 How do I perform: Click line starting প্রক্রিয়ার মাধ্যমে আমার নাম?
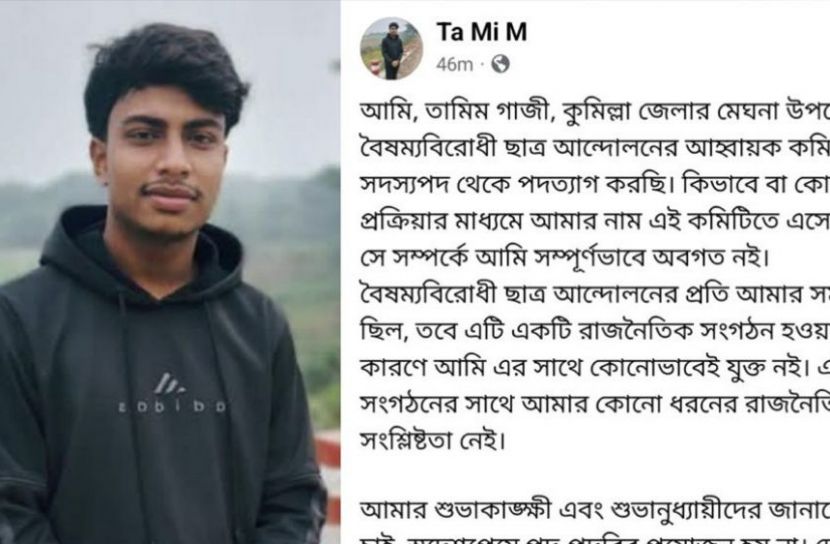(x=595, y=221)
